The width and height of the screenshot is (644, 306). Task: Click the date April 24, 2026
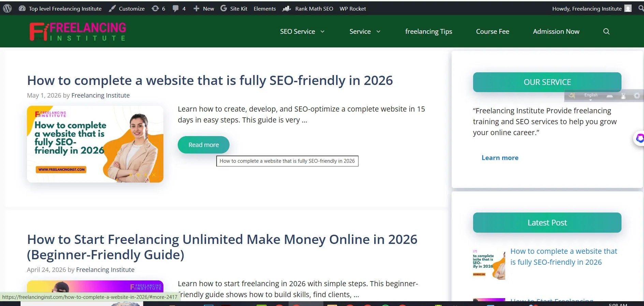tap(46, 270)
